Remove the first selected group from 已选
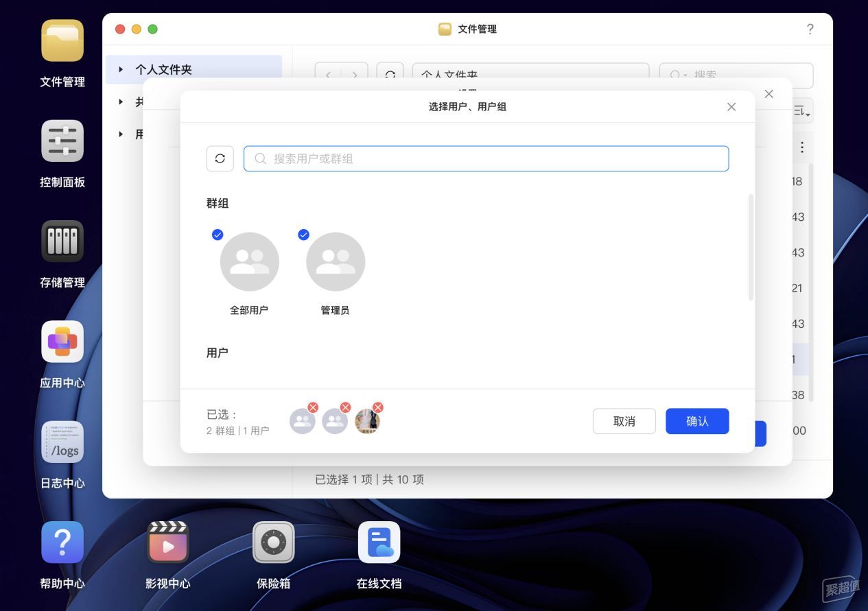 click(x=313, y=407)
